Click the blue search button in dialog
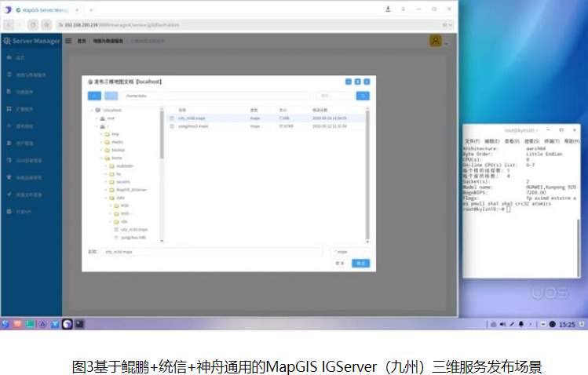This screenshot has width=588, height=375. [x=362, y=96]
